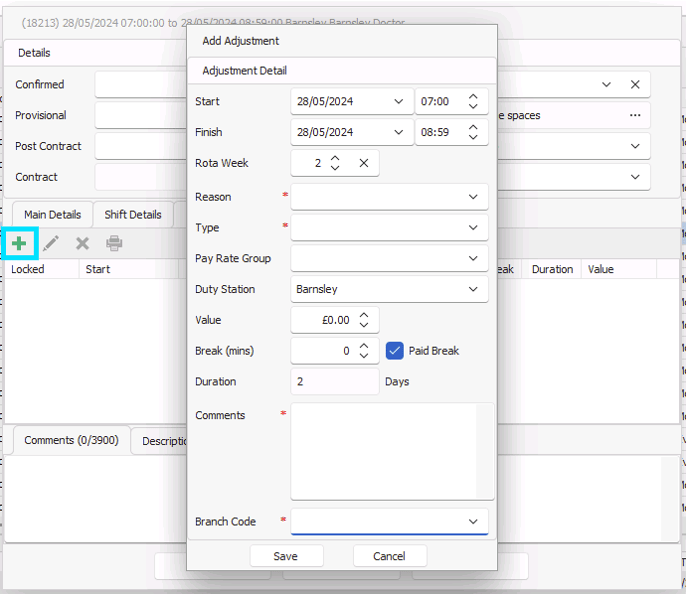Click the pencil edit adjustment icon
This screenshot has height=596, width=688.
[51, 243]
